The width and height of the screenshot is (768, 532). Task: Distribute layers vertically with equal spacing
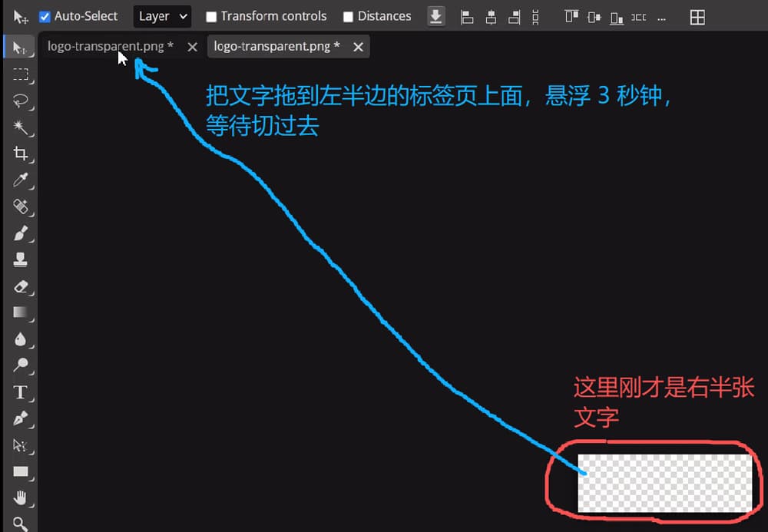point(535,17)
